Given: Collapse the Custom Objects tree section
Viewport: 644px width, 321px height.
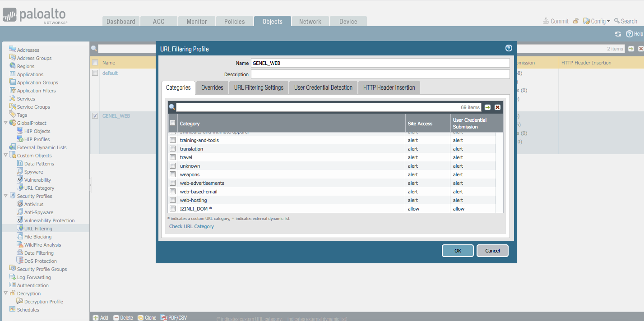Looking at the screenshot, I should [x=5, y=155].
